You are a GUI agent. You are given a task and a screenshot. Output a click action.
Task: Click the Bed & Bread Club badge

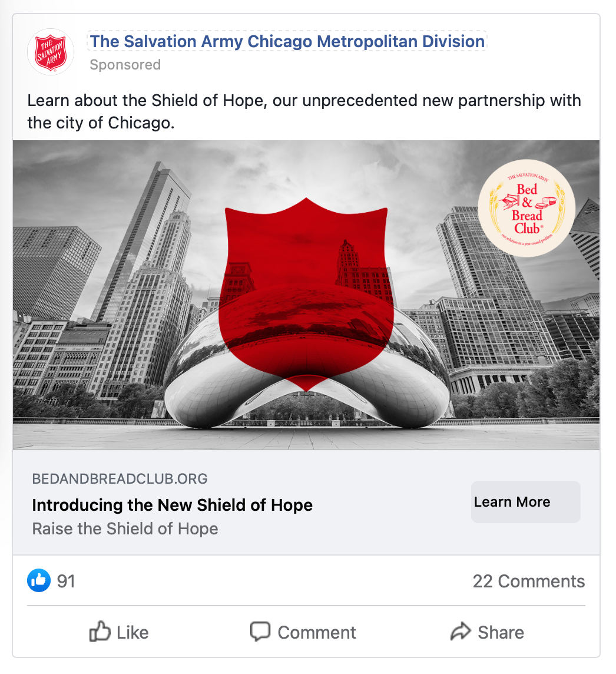click(x=526, y=209)
